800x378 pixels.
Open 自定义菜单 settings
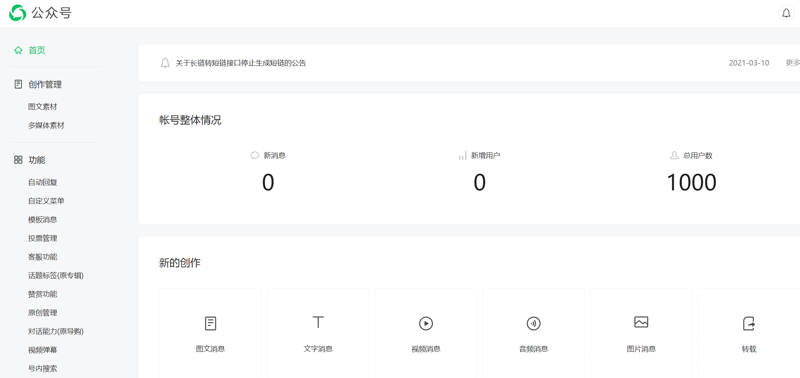[x=46, y=201]
